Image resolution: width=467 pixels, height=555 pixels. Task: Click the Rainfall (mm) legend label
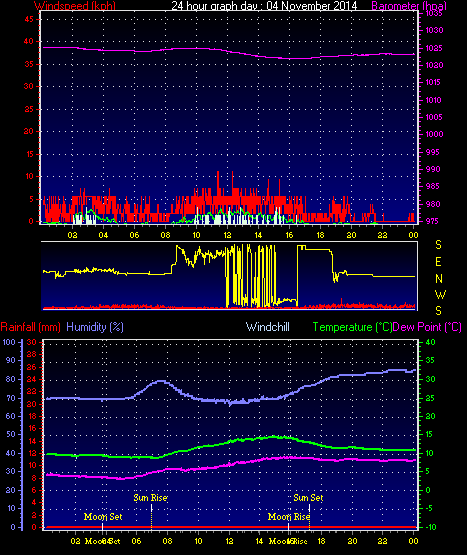click(30, 327)
